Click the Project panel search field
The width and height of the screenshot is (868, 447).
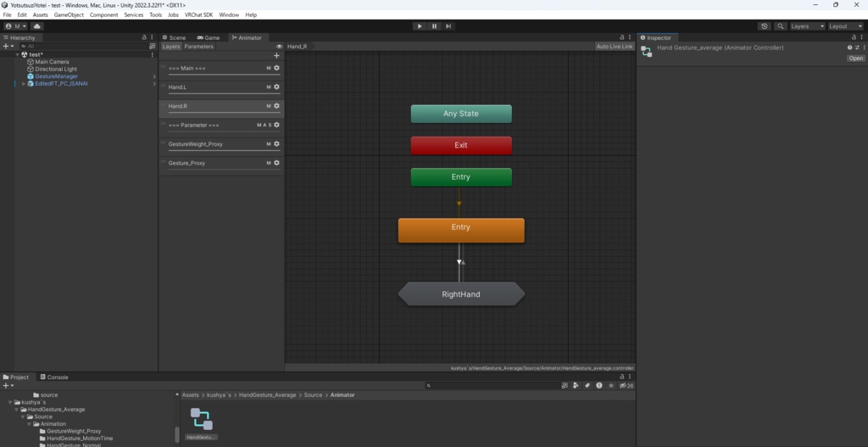click(x=492, y=386)
